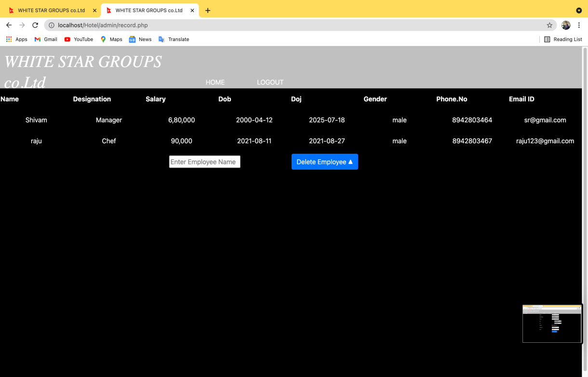View site information in the address bar
The image size is (588, 377).
52,25
